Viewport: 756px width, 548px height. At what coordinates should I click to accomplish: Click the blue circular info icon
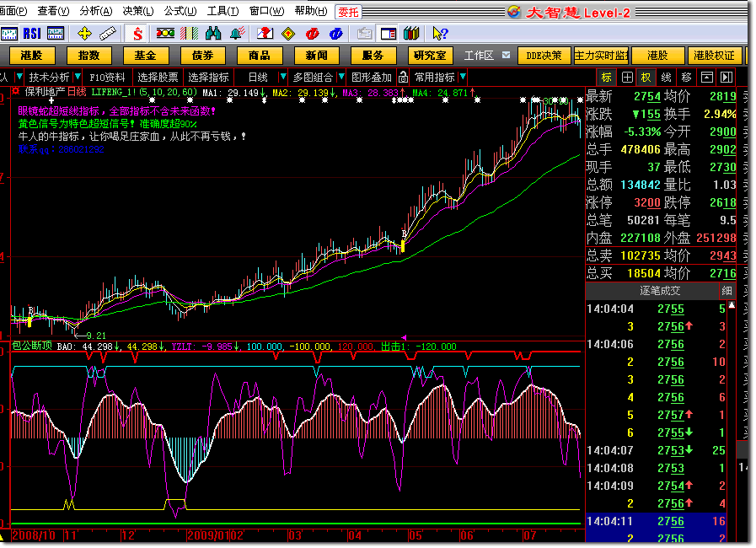tap(336, 33)
